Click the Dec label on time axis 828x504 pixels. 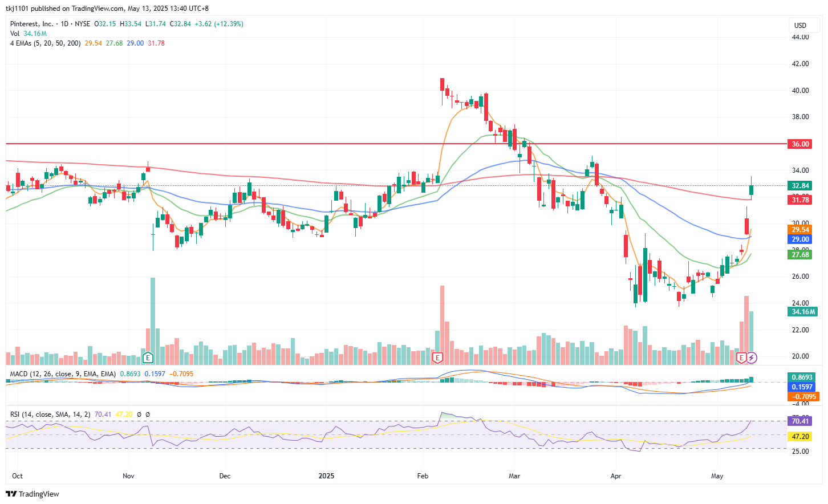(x=225, y=475)
